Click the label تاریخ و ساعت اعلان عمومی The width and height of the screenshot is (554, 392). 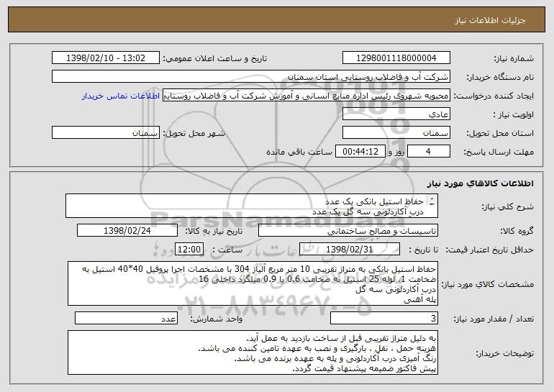coord(215,58)
